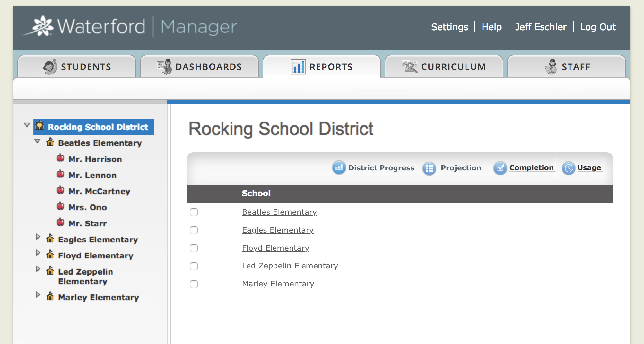Click the apple icon beside Mr. McCartney
644x344 pixels.
(x=60, y=190)
